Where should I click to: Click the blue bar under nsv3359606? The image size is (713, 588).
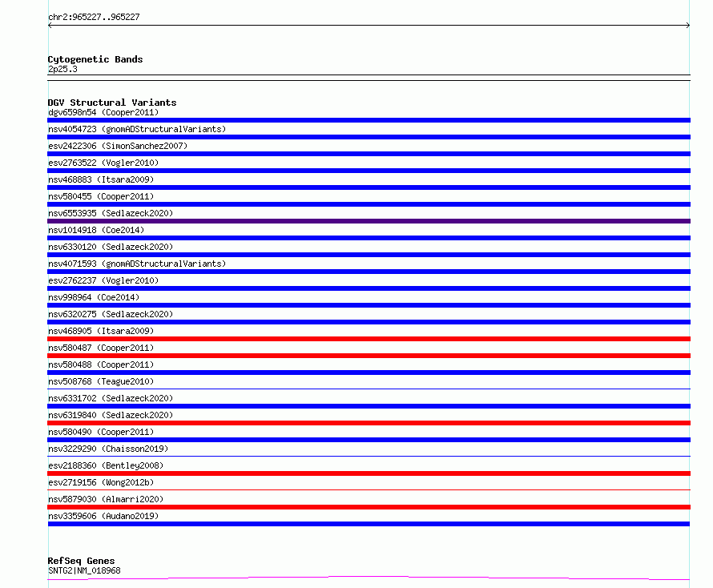point(369,524)
